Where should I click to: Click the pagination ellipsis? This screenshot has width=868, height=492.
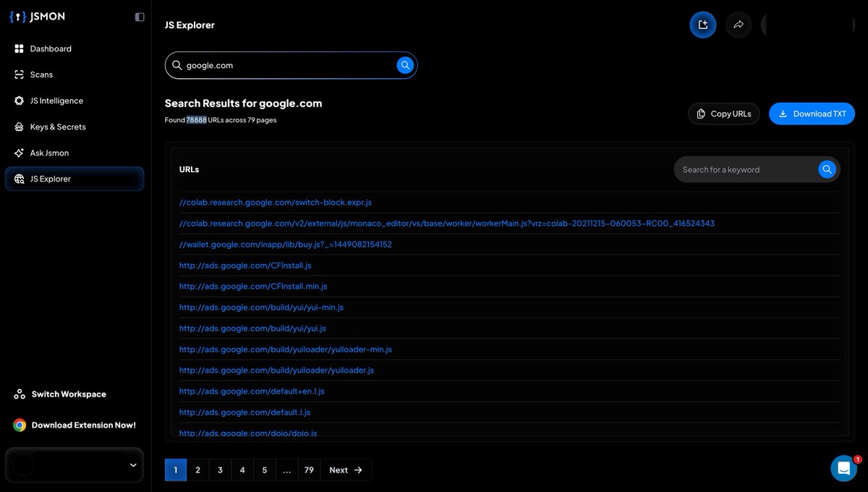click(287, 470)
